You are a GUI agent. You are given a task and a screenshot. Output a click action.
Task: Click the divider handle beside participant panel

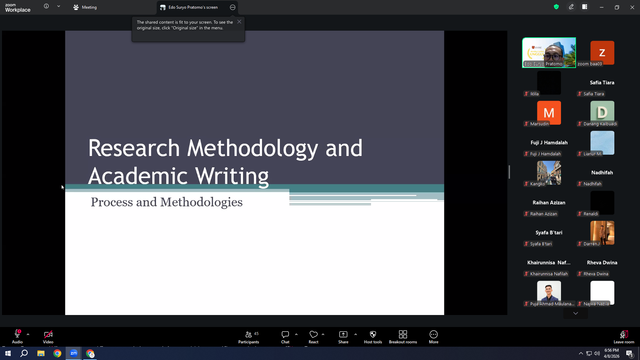point(509,172)
